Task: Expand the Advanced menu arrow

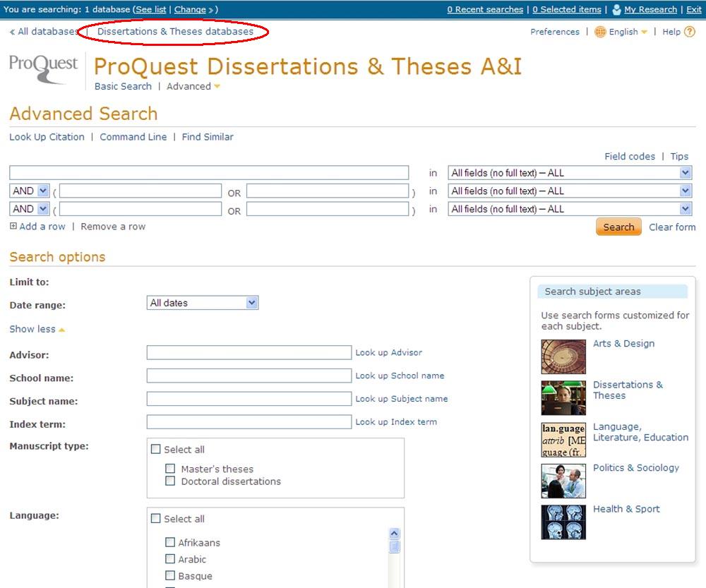Action: pos(217,86)
